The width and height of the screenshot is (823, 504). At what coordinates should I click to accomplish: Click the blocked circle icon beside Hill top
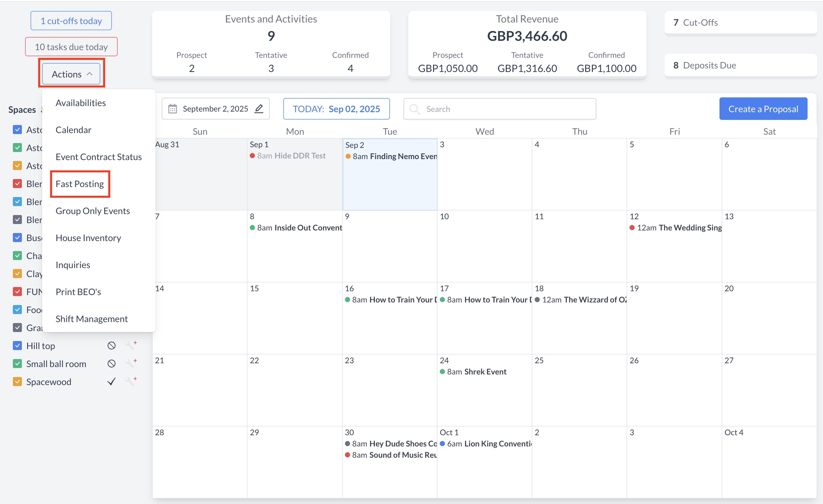pos(112,346)
